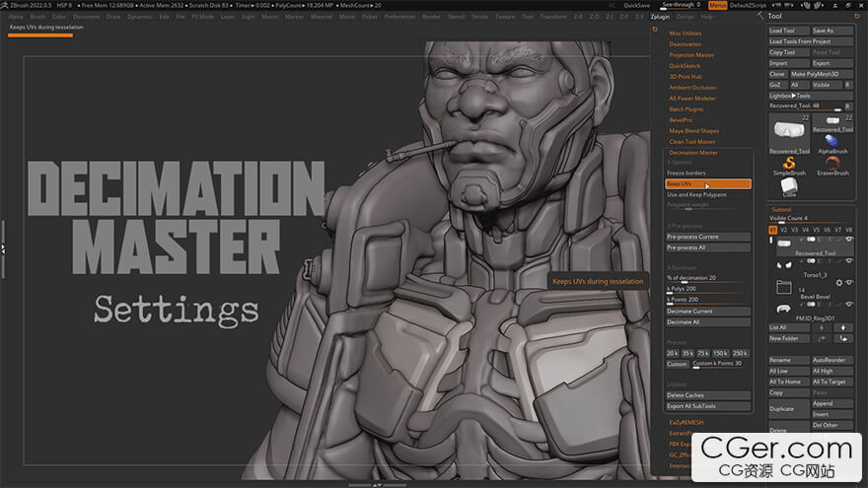Click the Make PolyMesh3D button
Image resolution: width=868 pixels, height=488 pixels.
(x=822, y=74)
